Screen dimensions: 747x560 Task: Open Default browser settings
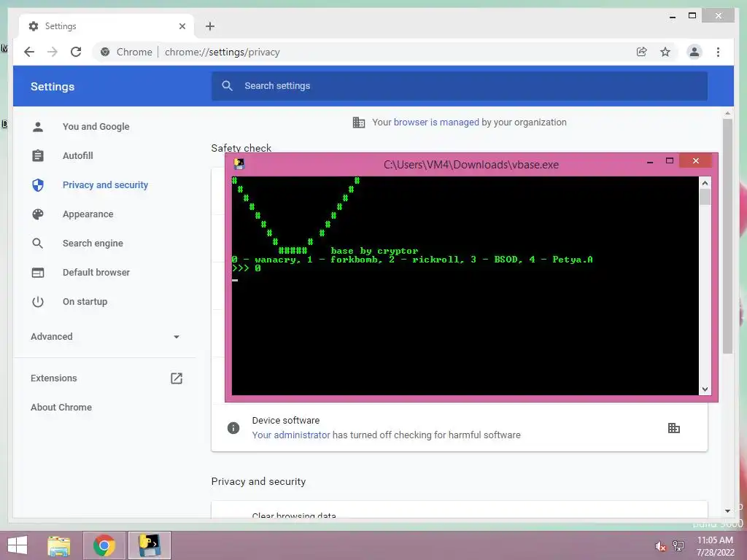coord(96,273)
